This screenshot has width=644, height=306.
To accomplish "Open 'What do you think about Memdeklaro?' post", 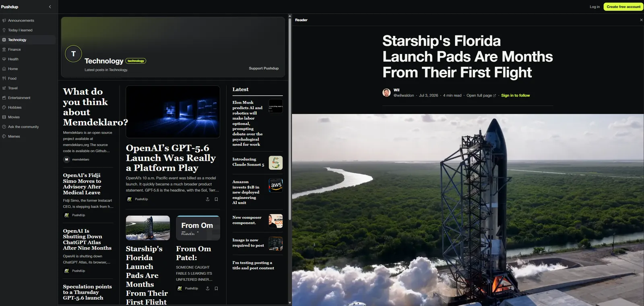I will pyautogui.click(x=95, y=107).
